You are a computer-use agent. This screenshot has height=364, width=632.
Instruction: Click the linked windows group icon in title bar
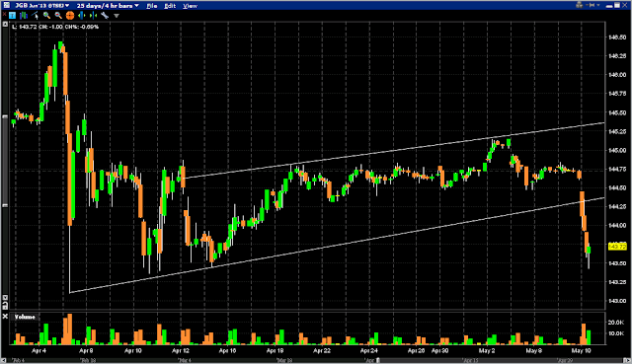coord(580,5)
